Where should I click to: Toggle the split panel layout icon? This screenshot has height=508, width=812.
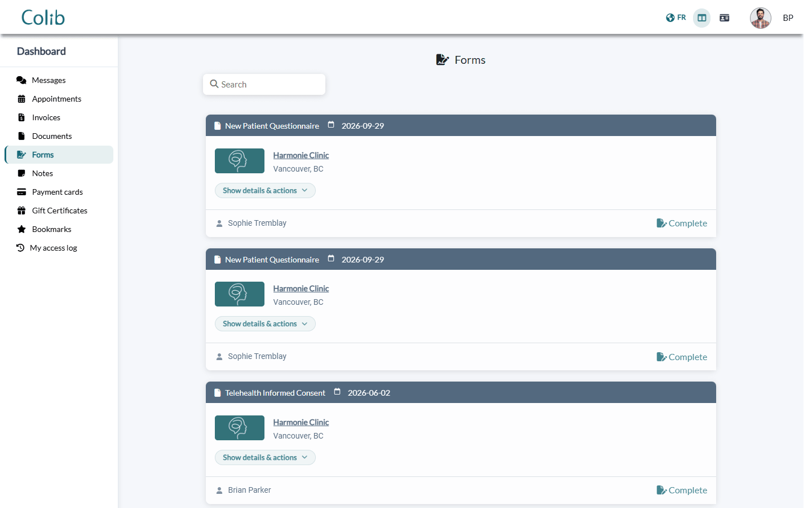(x=702, y=18)
